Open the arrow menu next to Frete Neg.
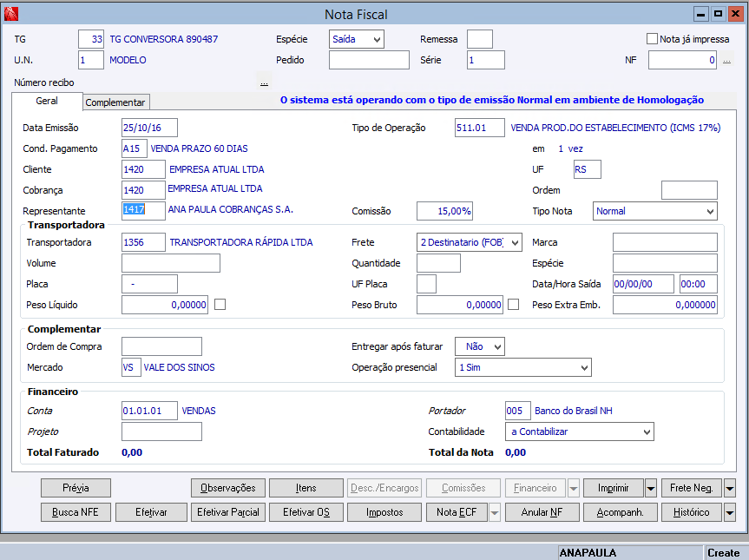Screen dimensions: 749x560 tap(730, 489)
